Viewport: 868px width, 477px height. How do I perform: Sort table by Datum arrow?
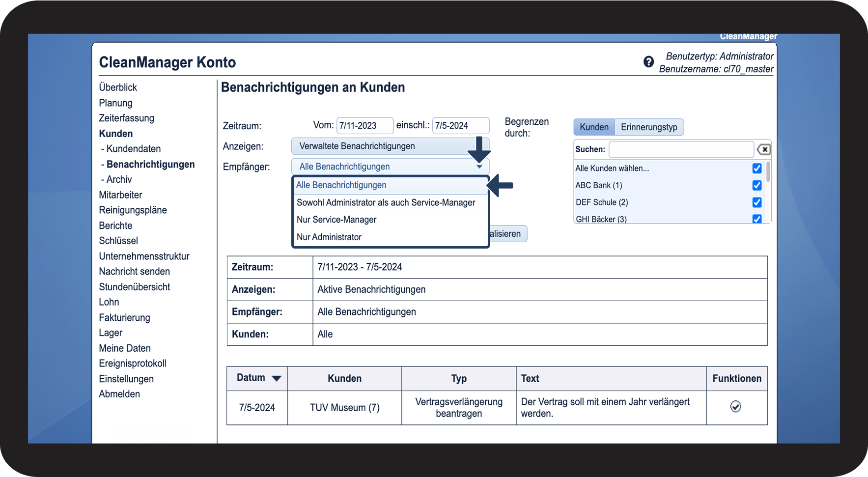[x=277, y=378]
